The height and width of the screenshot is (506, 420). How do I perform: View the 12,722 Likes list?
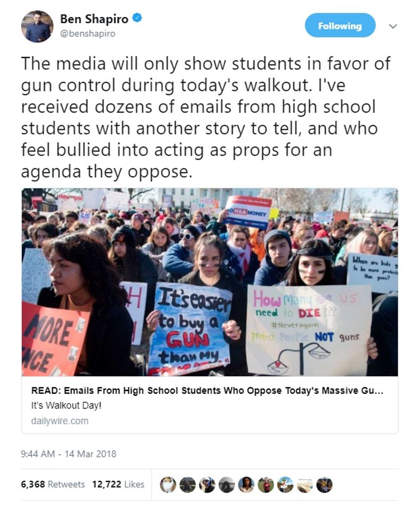pos(118,485)
